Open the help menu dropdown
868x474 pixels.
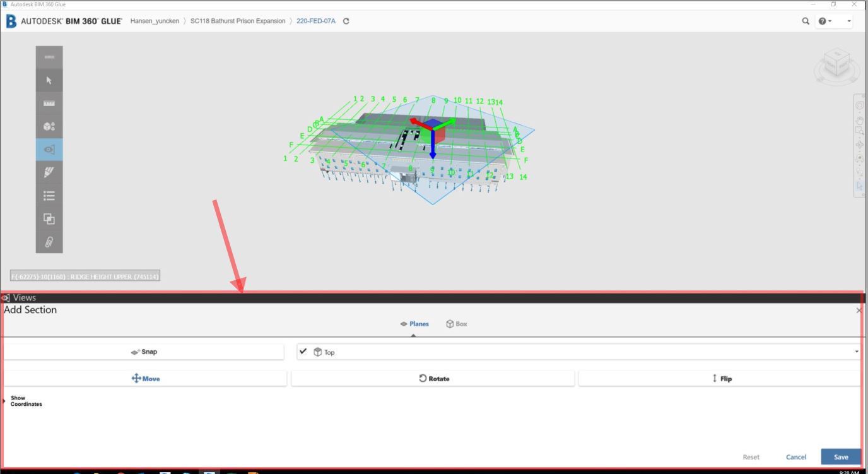point(825,21)
